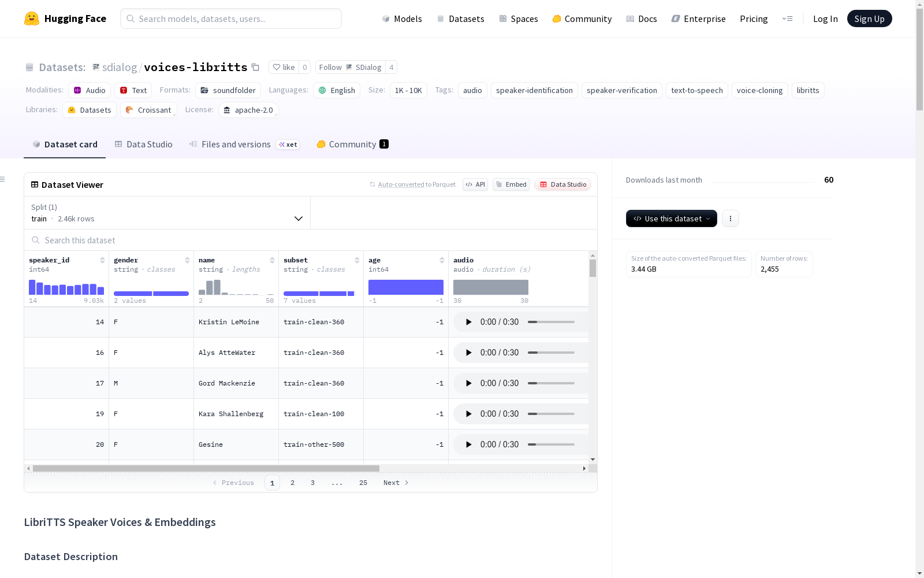
Task: Click the Log In link
Action: click(825, 18)
